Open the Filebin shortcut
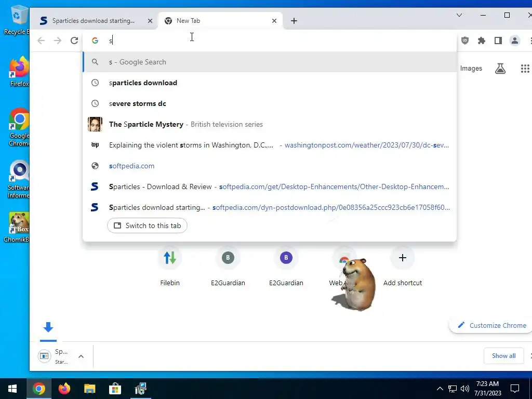Image resolution: width=532 pixels, height=399 pixels. 170,267
